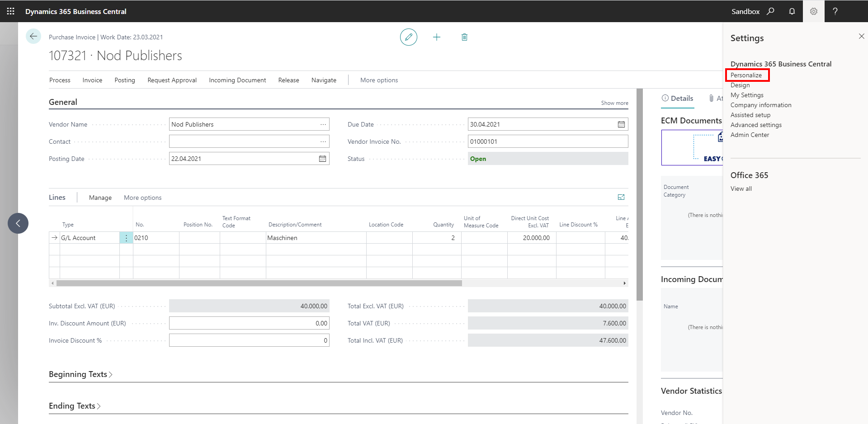The image size is (868, 424).
Task: Delete invoice with trash icon
Action: tap(464, 37)
